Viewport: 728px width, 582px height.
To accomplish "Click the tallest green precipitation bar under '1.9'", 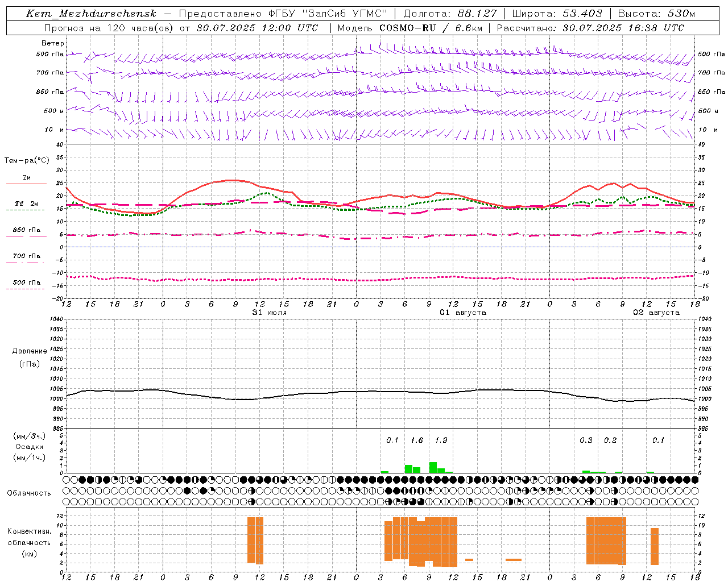I will (433, 467).
